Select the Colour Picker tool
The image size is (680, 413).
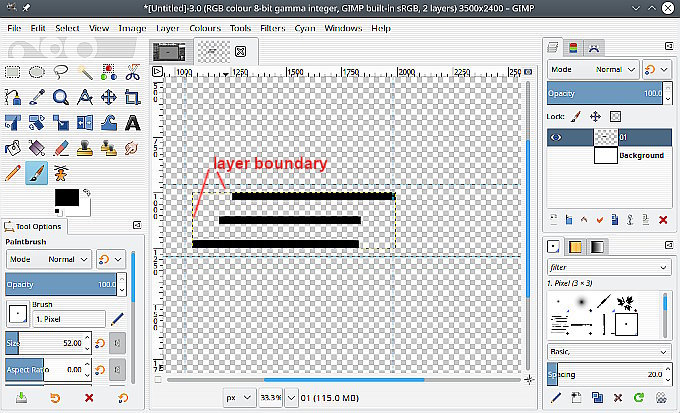[37, 97]
